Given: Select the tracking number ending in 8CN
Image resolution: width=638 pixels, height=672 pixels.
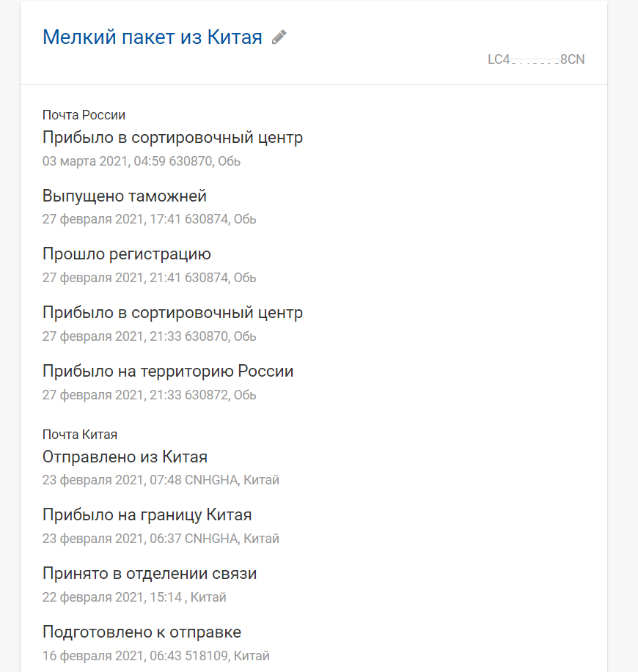Looking at the screenshot, I should (x=536, y=59).
